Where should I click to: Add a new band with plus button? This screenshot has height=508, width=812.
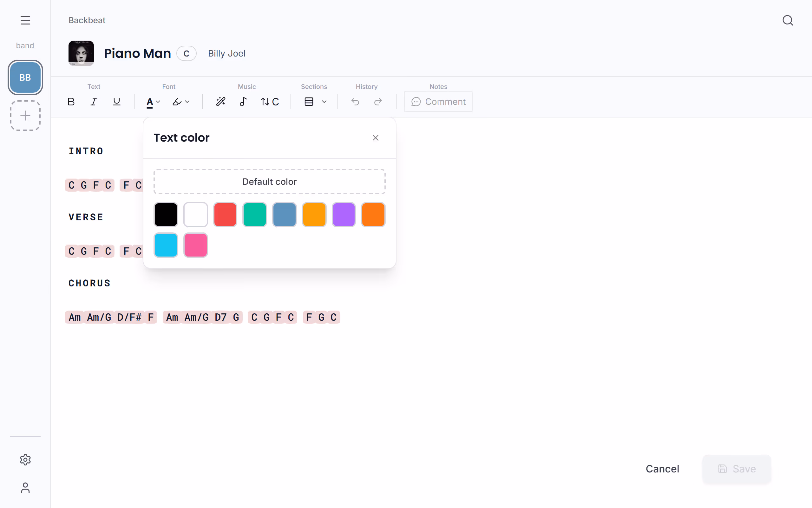tap(25, 116)
